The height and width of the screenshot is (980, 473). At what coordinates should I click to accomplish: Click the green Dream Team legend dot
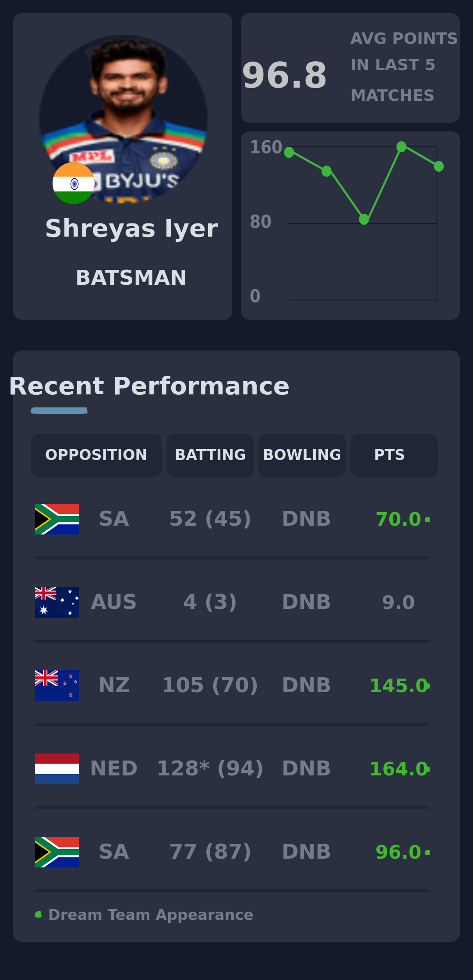pos(39,915)
